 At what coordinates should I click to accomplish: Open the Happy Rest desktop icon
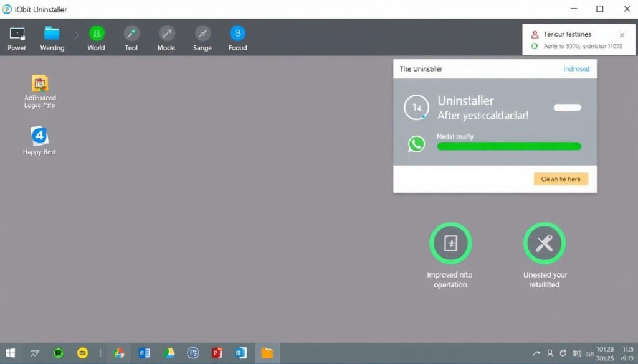39,136
